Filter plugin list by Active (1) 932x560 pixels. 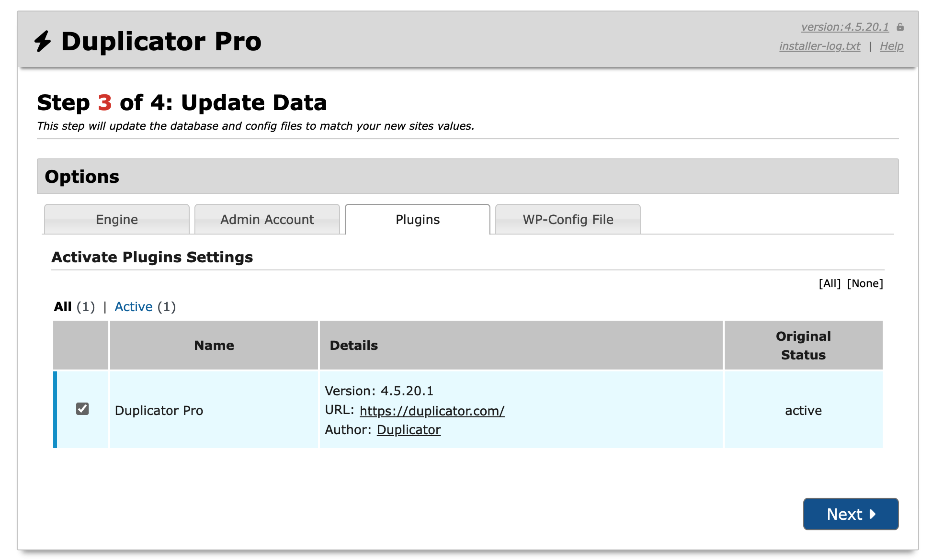click(145, 306)
